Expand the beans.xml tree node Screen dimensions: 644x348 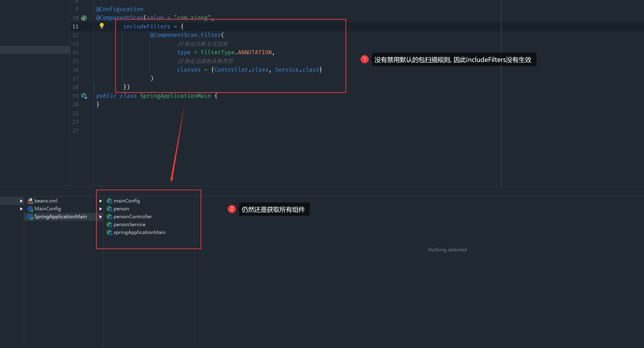pyautogui.click(x=21, y=201)
